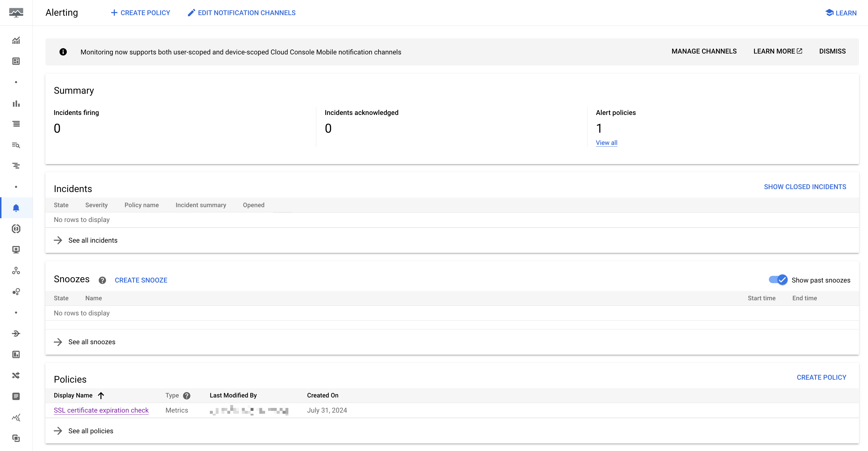Toggle the Show past snoozes switch

coord(778,280)
